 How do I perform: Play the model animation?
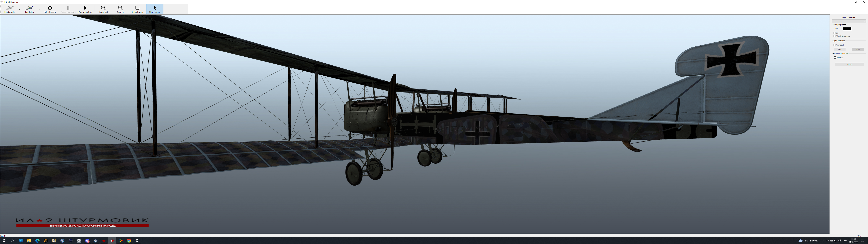[x=85, y=8]
